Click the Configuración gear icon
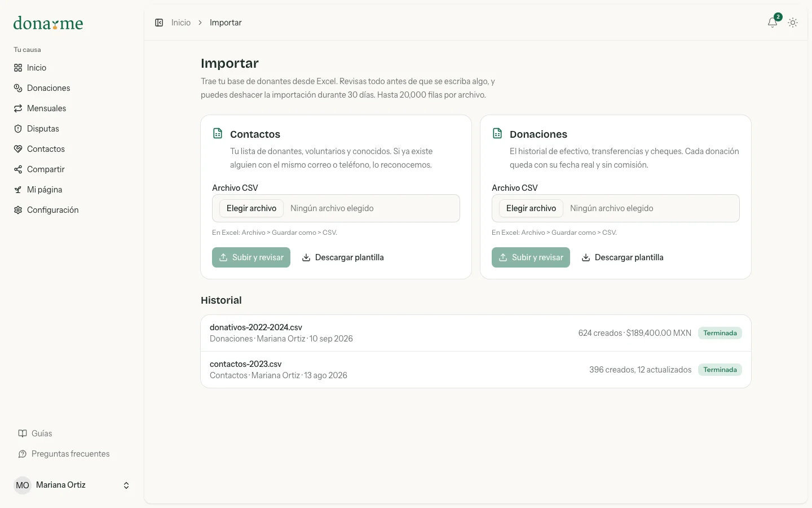Viewport: 812px width, 508px height. coord(18,210)
